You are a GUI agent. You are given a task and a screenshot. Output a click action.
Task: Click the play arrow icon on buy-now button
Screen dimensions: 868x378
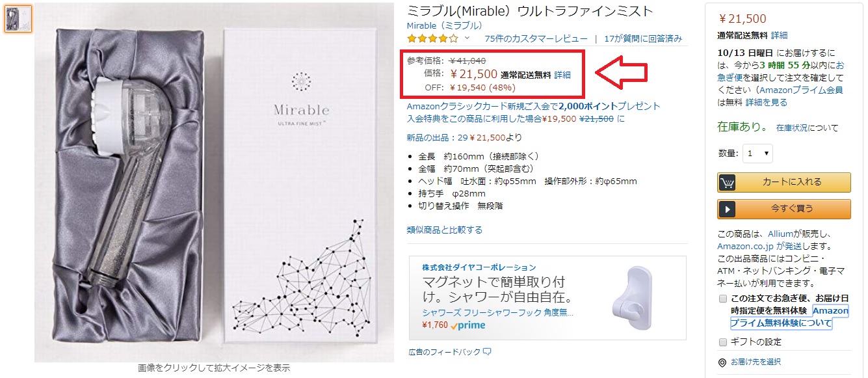pyautogui.click(x=727, y=209)
